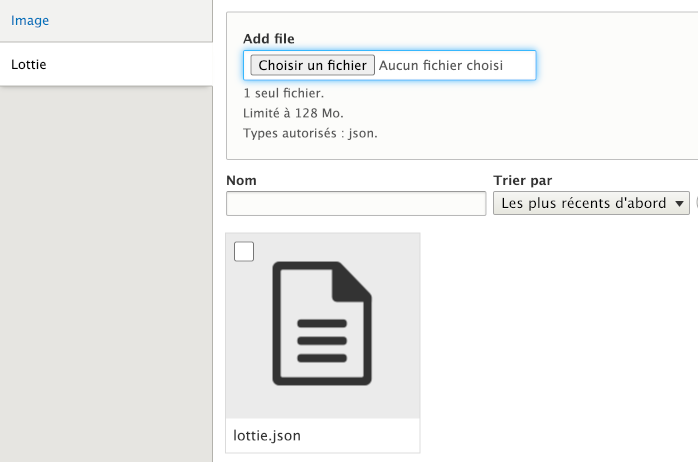Click the folded corner of the document icon

[x=355, y=277]
